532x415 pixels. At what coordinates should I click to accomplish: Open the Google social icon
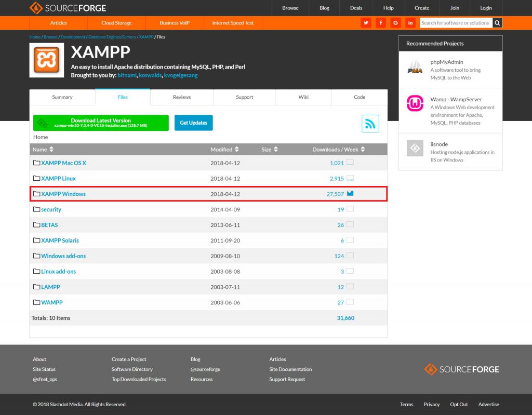tap(395, 23)
